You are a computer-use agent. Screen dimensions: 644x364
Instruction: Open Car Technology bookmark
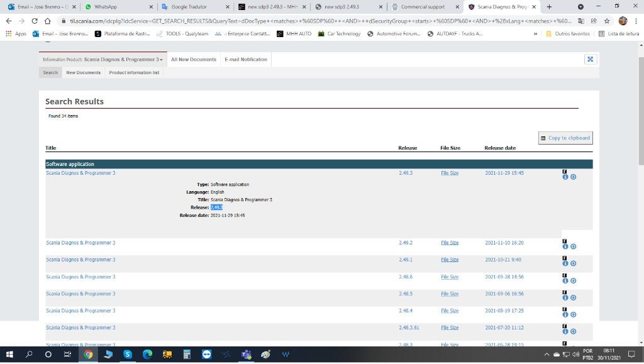(339, 34)
